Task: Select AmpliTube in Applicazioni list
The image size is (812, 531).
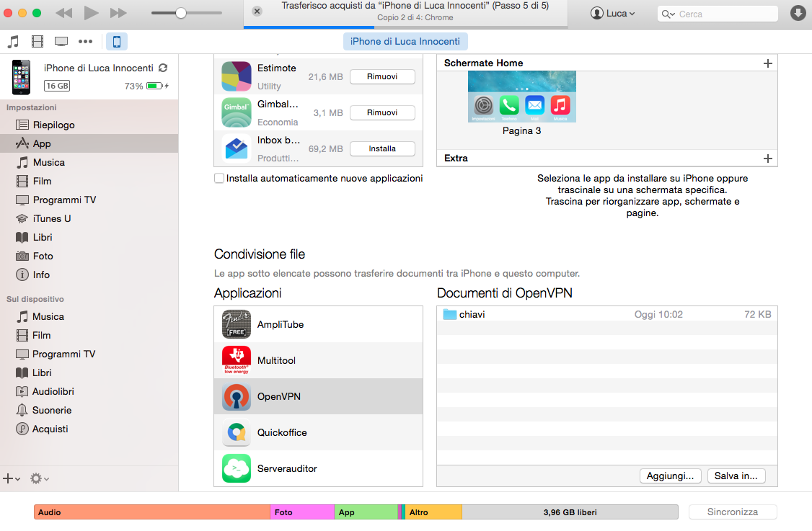Action: 319,324
